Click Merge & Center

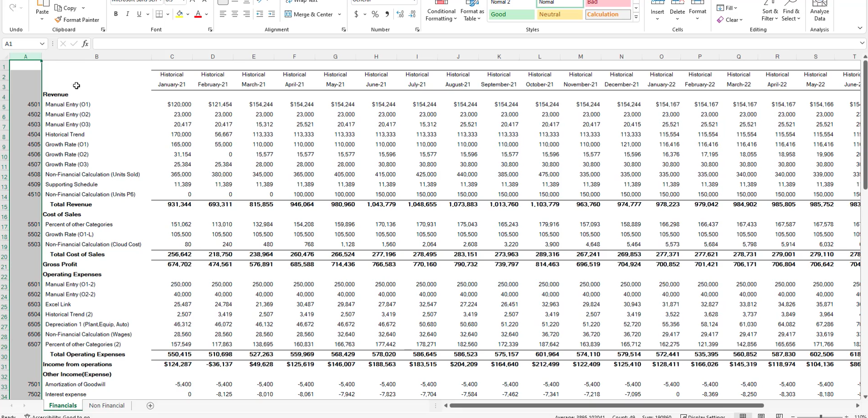click(x=309, y=14)
